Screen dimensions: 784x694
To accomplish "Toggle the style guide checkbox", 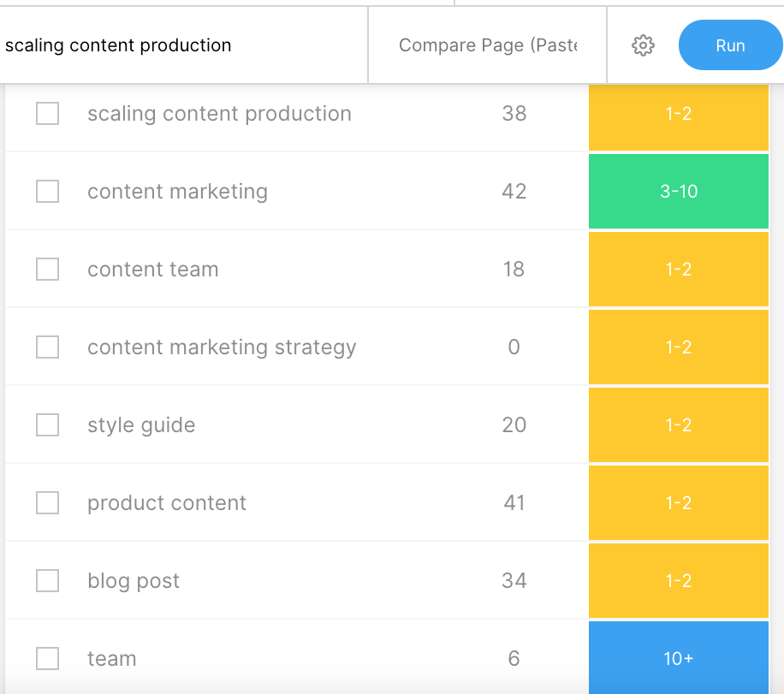I will pos(47,425).
